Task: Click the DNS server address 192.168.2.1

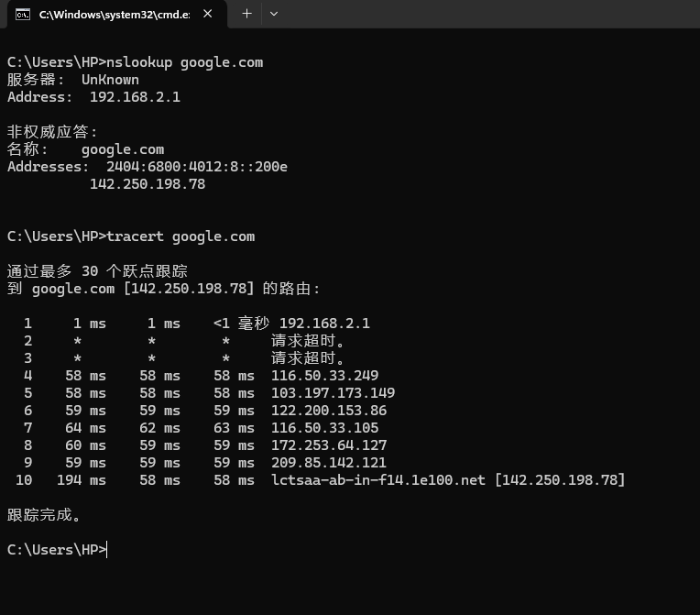Action: (x=135, y=97)
